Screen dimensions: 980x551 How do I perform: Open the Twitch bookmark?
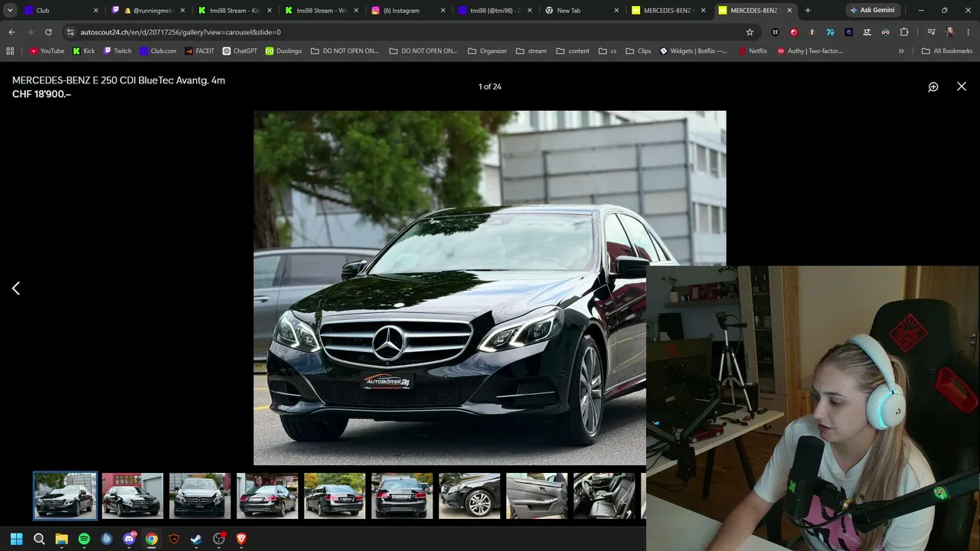[x=117, y=51]
